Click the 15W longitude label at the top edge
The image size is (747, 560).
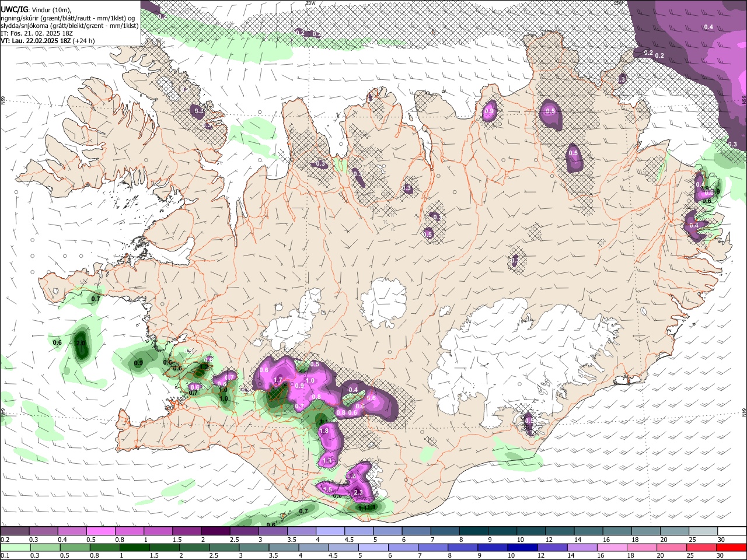tap(619, 3)
